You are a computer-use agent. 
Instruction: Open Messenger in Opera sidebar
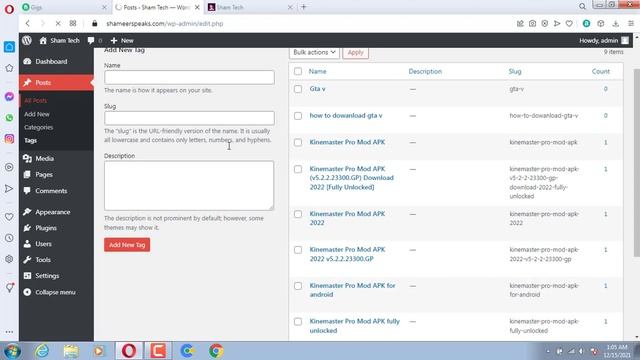9,97
